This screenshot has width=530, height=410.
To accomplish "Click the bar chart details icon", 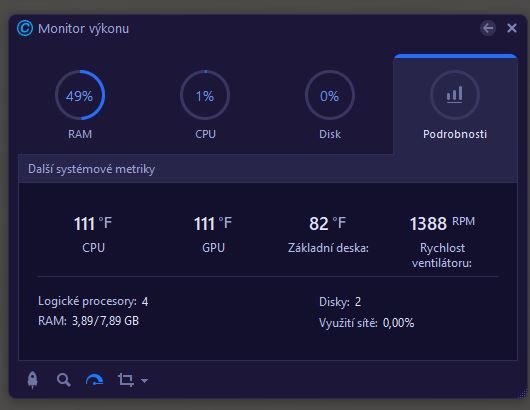I will tap(455, 95).
